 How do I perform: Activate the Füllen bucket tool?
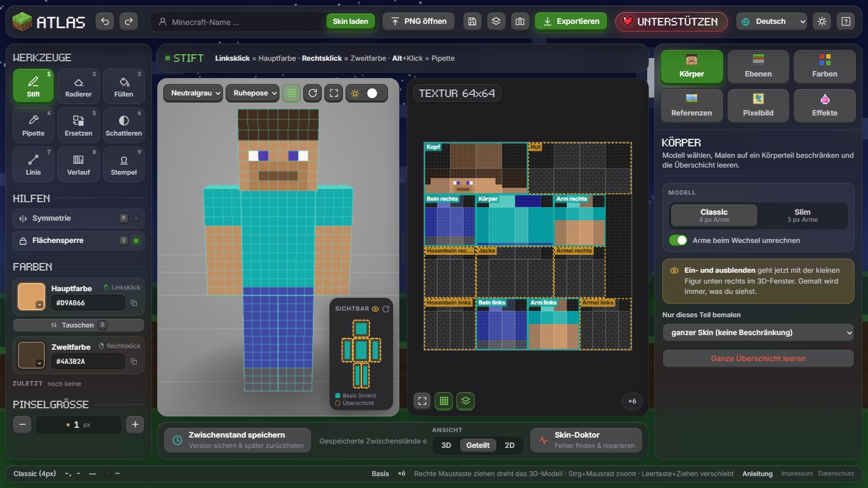124,86
